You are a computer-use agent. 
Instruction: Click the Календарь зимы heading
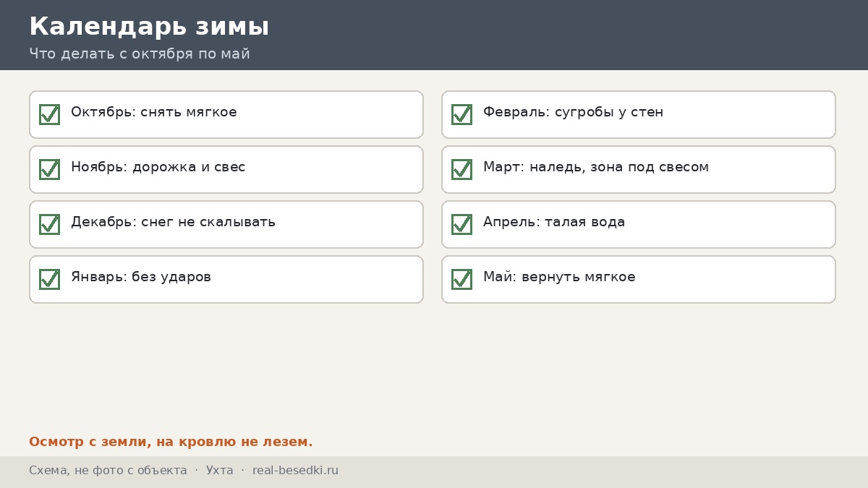pyautogui.click(x=149, y=27)
